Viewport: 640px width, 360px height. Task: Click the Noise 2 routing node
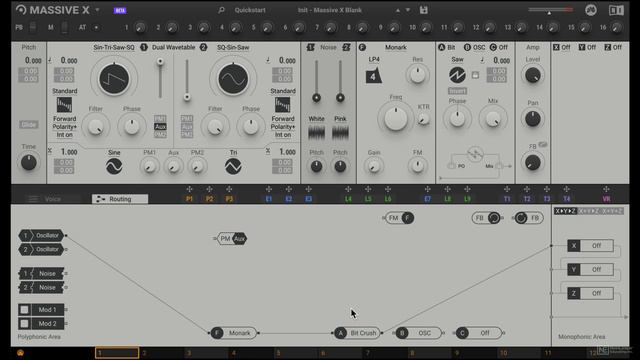tap(41, 287)
